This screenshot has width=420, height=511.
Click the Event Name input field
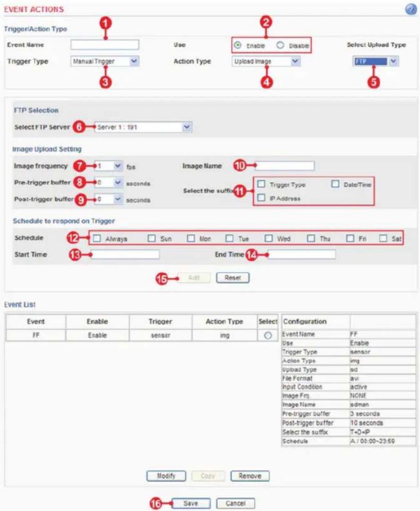click(105, 45)
